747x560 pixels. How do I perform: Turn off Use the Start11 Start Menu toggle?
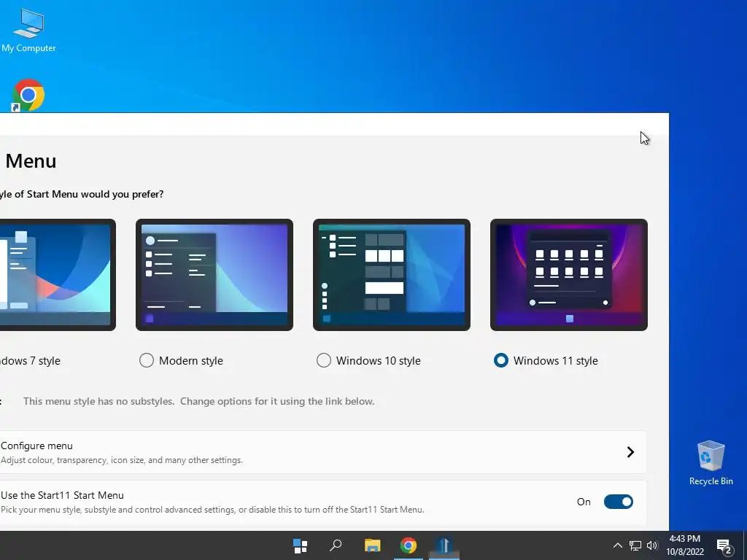(x=619, y=502)
